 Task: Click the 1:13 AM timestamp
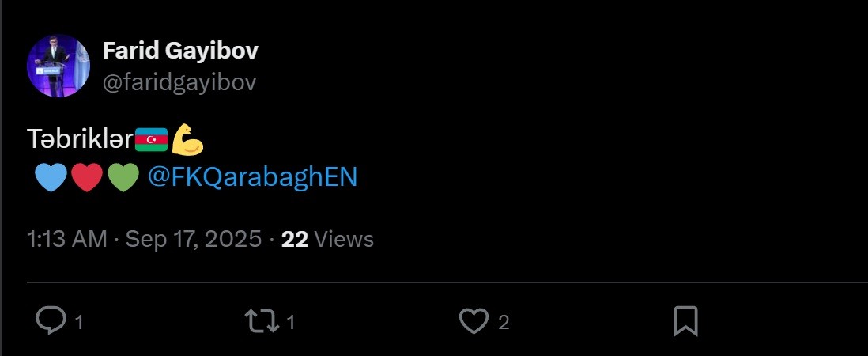[66, 239]
